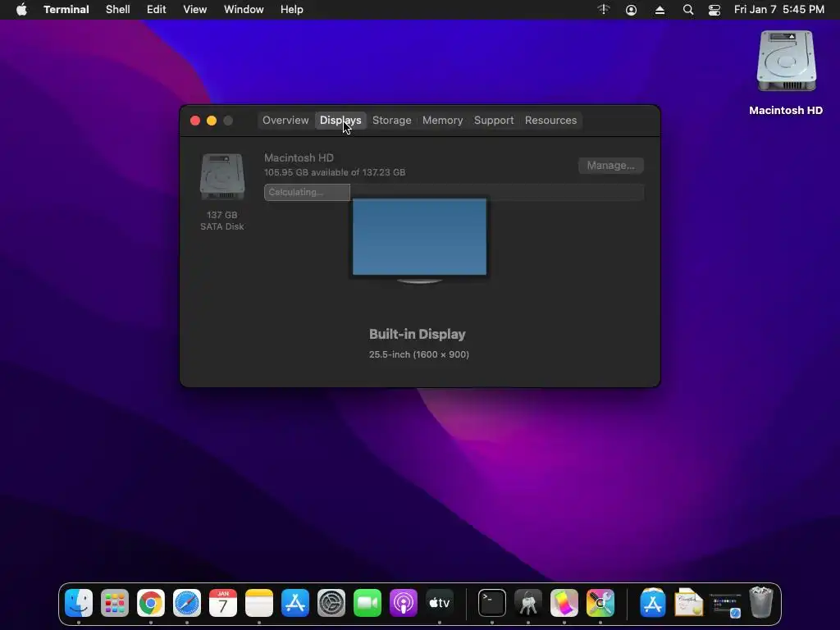Open the Help menu
The width and height of the screenshot is (840, 630).
pyautogui.click(x=292, y=10)
